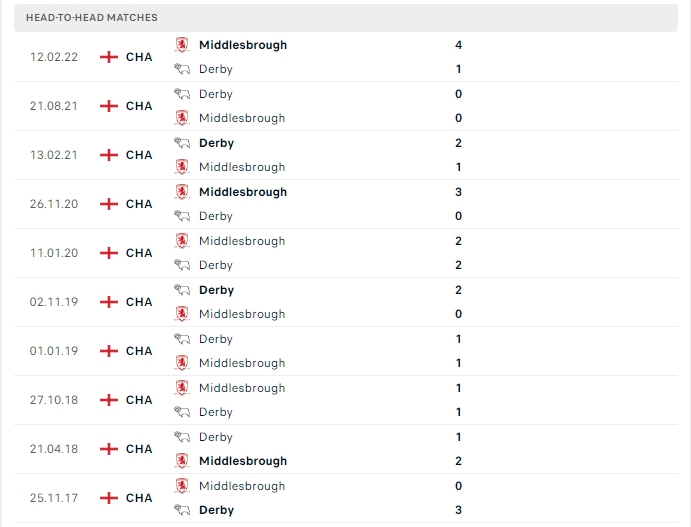
Task: Click England flag beside 11.01.20 match
Action: [x=109, y=253]
